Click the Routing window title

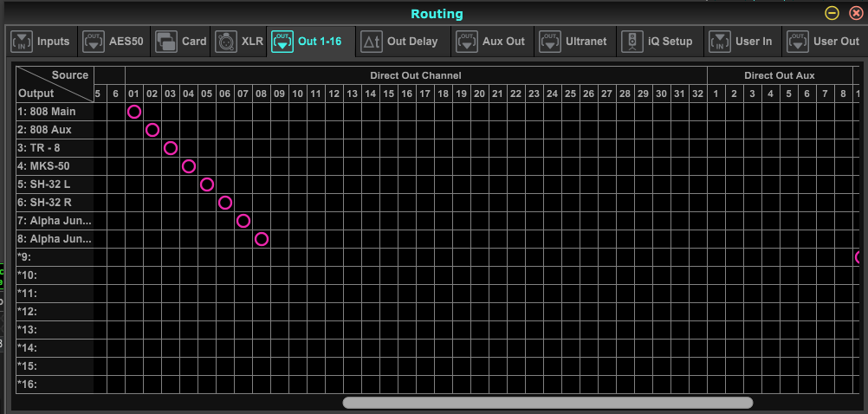(x=437, y=14)
